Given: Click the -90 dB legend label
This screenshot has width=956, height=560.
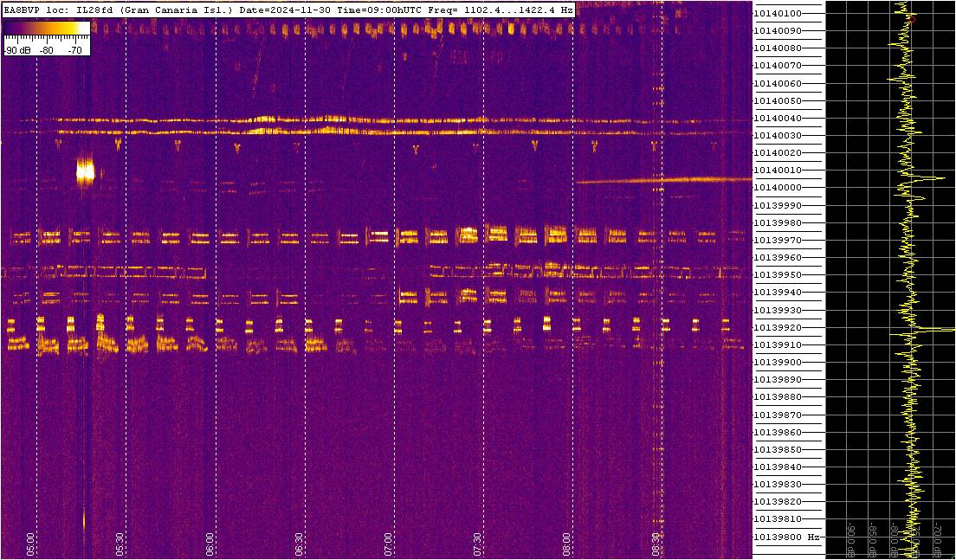Looking at the screenshot, I should coord(17,51).
